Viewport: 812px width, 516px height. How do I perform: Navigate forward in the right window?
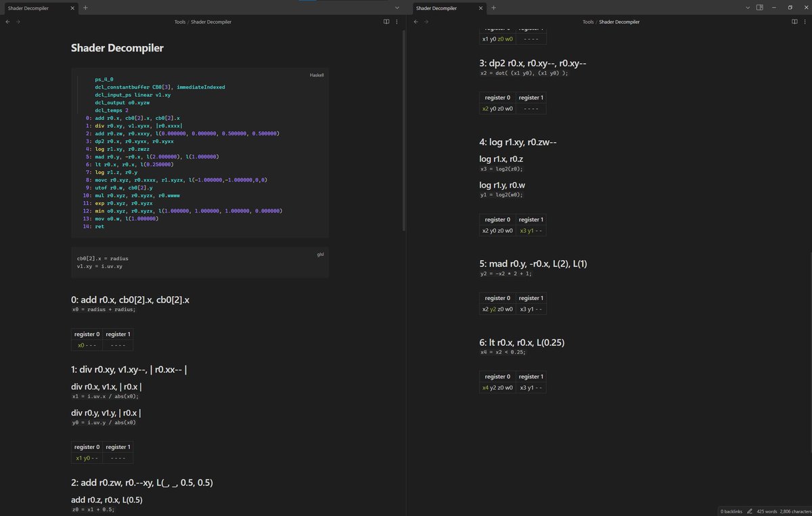(426, 22)
